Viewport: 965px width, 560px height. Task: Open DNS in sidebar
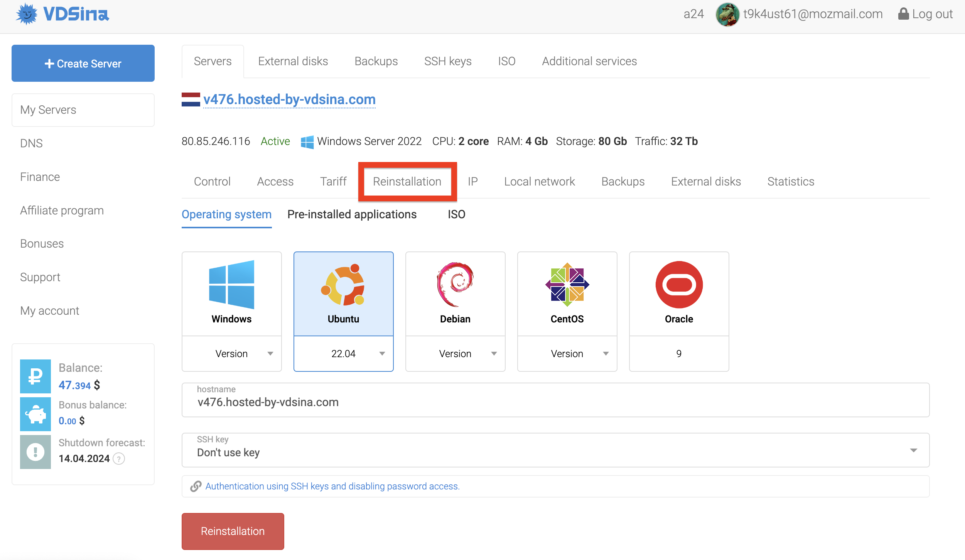click(31, 143)
